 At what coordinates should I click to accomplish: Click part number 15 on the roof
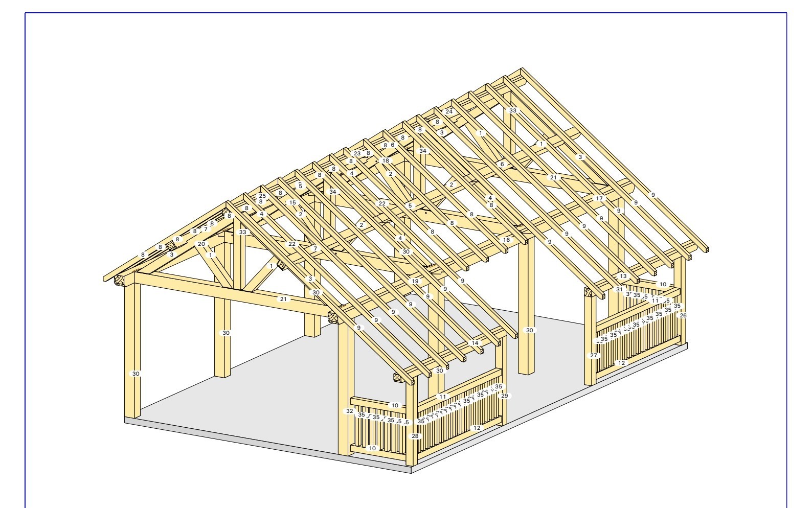(292, 202)
